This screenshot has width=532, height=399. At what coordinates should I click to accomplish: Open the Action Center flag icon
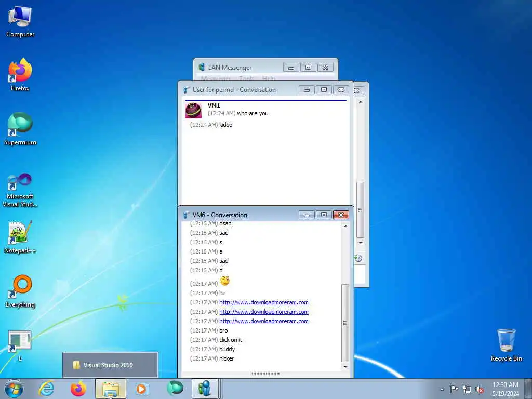[x=454, y=389]
